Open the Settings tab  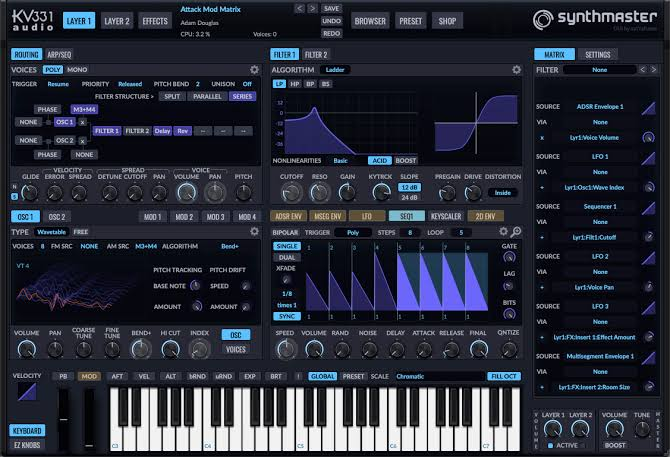coord(597,54)
